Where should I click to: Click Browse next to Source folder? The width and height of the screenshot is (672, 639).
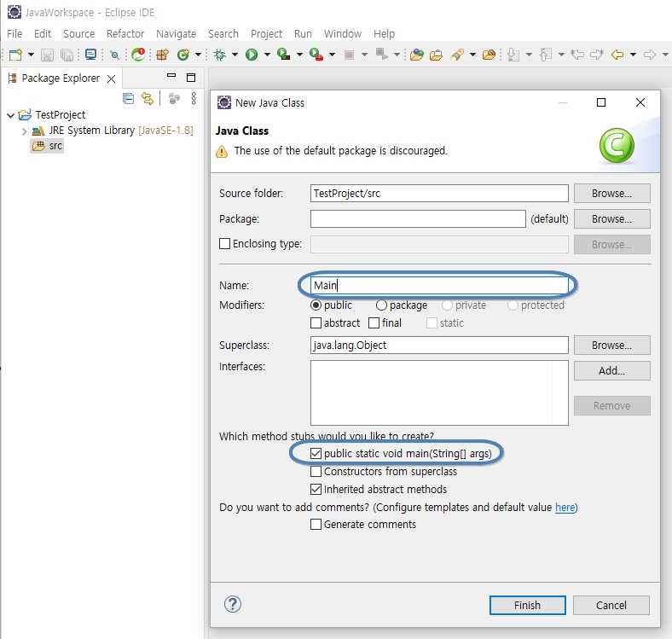pos(612,194)
